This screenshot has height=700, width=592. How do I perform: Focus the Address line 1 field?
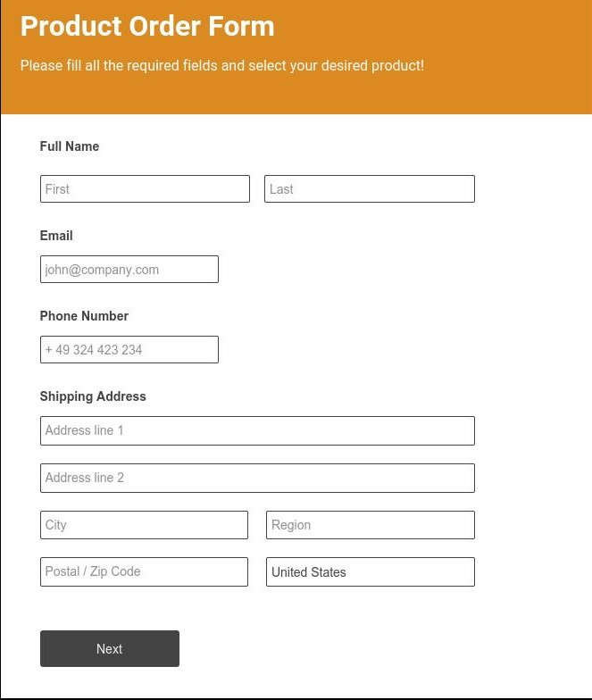click(257, 430)
